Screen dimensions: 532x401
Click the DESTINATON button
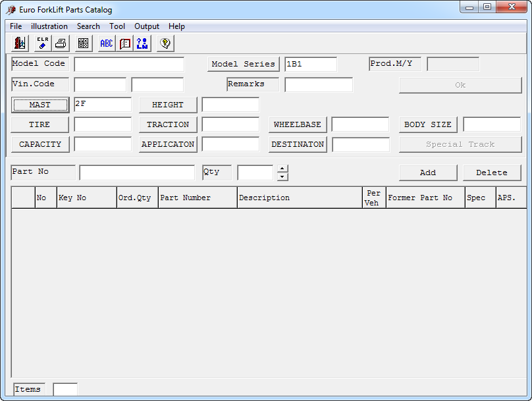point(298,144)
